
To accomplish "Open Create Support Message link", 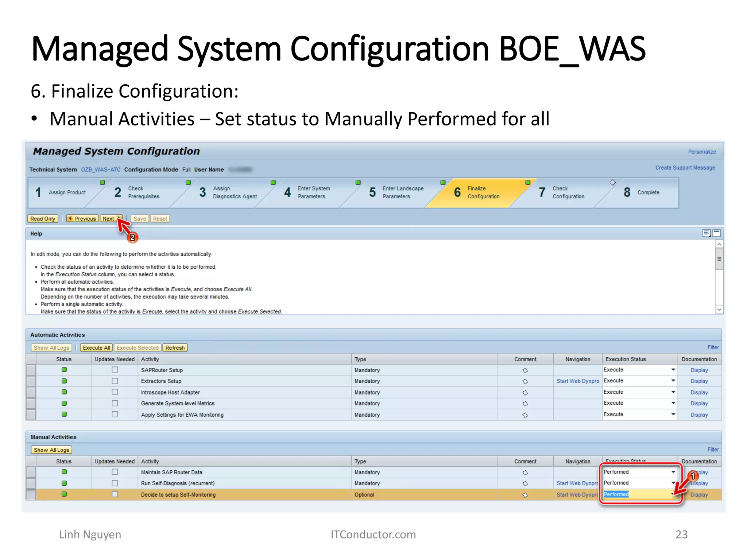I will click(685, 168).
